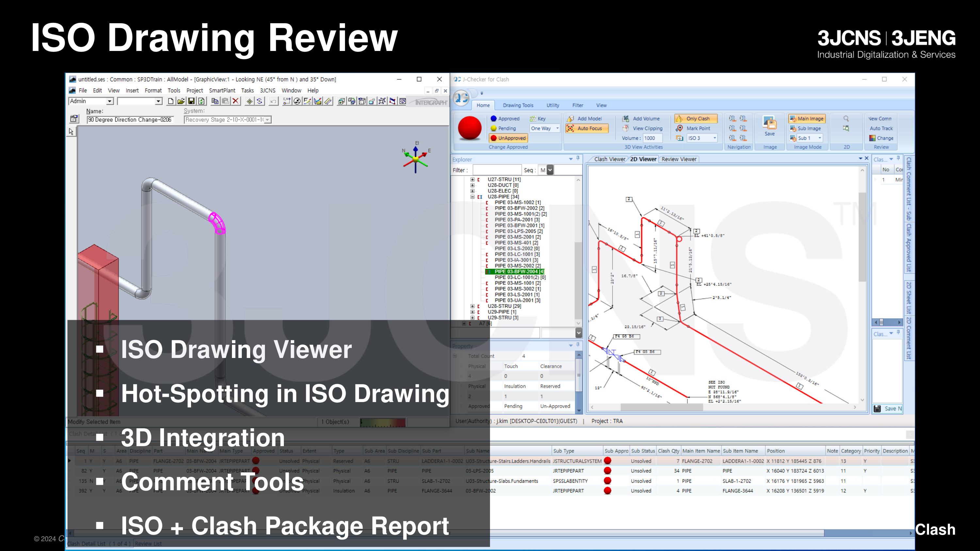The image size is (980, 551).
Task: Click the Save floppy icon in SP3D toolbar
Action: point(191,101)
